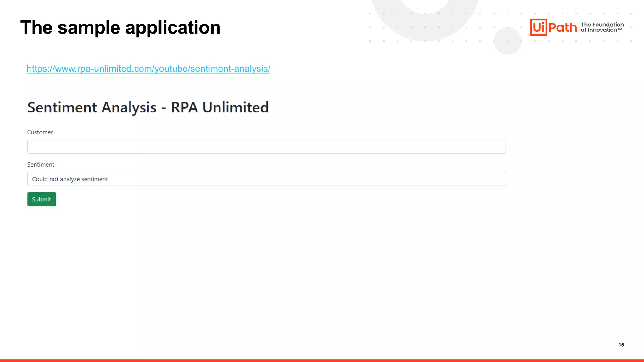Click the green Submit button
The height and width of the screenshot is (362, 644).
click(42, 199)
